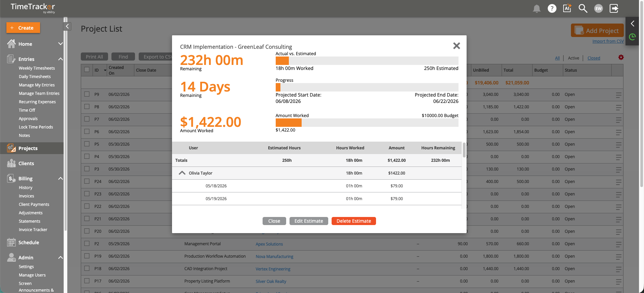Click the green timer clock icon

pyautogui.click(x=632, y=37)
